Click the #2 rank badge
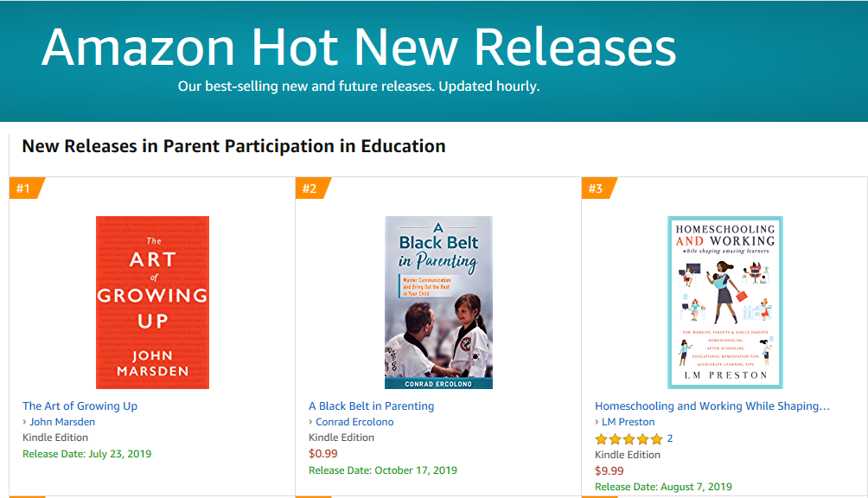 tap(310, 188)
